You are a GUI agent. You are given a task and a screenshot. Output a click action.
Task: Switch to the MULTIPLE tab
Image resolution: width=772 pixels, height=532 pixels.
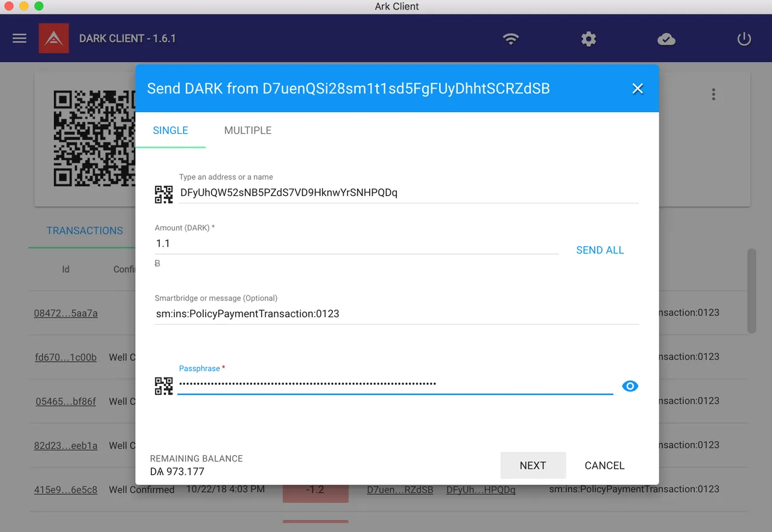248,130
